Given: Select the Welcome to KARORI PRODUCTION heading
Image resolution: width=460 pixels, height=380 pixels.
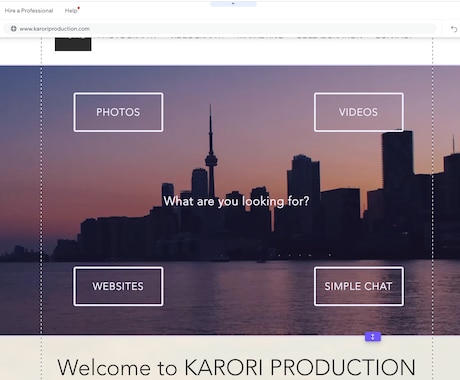Looking at the screenshot, I should pos(236,367).
